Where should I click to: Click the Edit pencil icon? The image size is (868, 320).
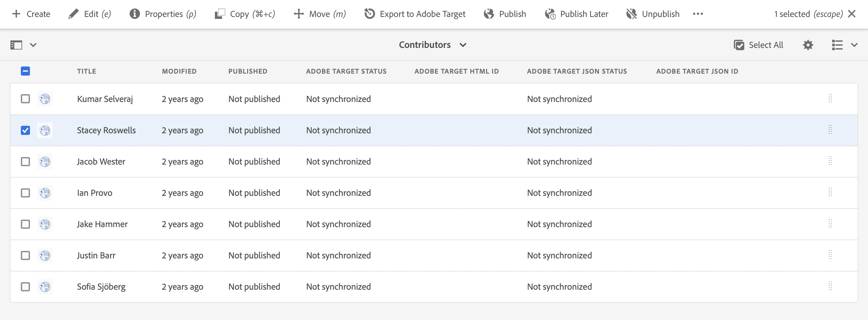tap(73, 14)
